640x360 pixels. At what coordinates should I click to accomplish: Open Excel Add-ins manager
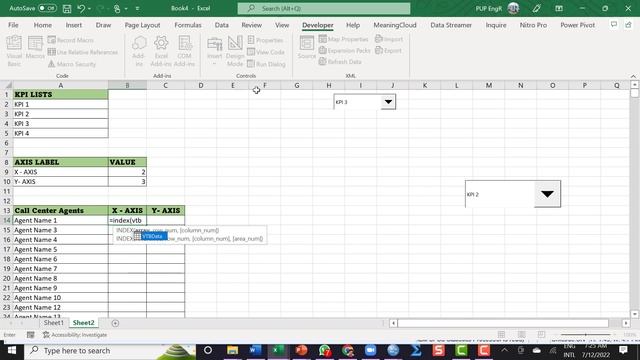(x=161, y=51)
